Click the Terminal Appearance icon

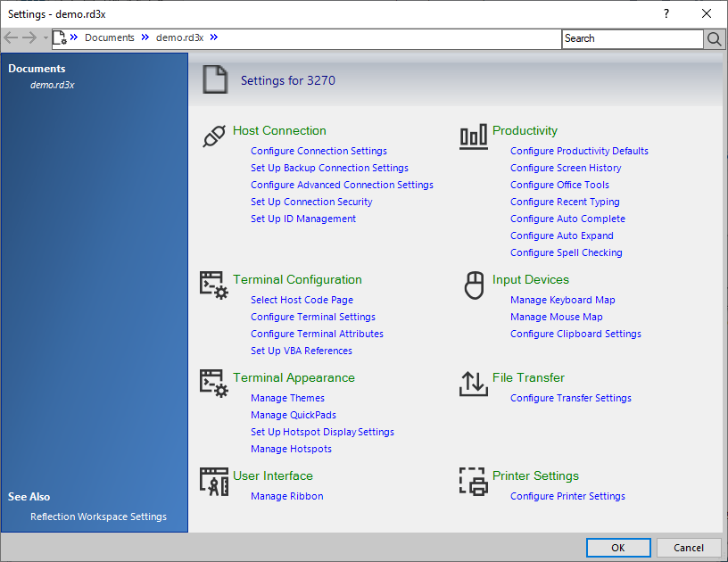pos(214,384)
